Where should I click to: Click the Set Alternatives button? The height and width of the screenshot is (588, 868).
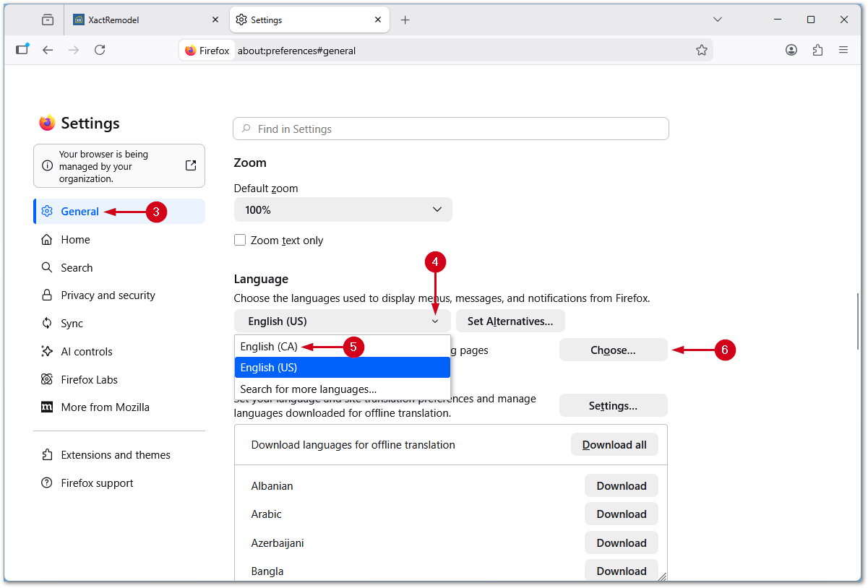coord(510,321)
